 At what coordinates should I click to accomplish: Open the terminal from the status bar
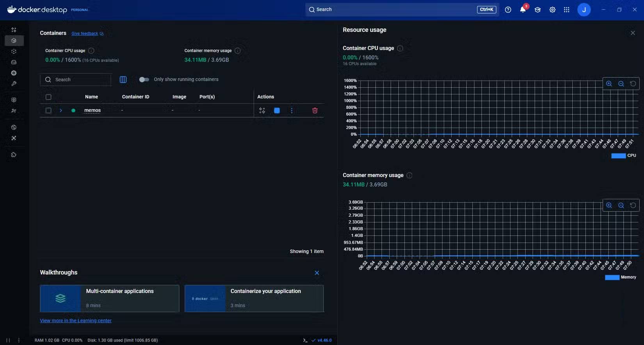coord(305,340)
